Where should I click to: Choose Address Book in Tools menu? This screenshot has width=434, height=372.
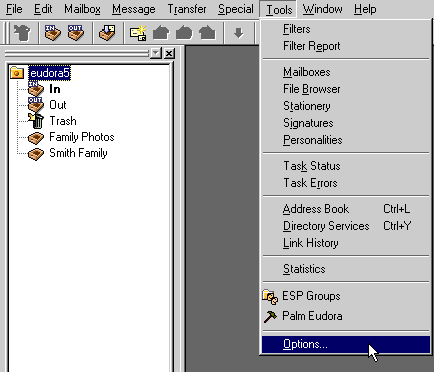pos(346,209)
